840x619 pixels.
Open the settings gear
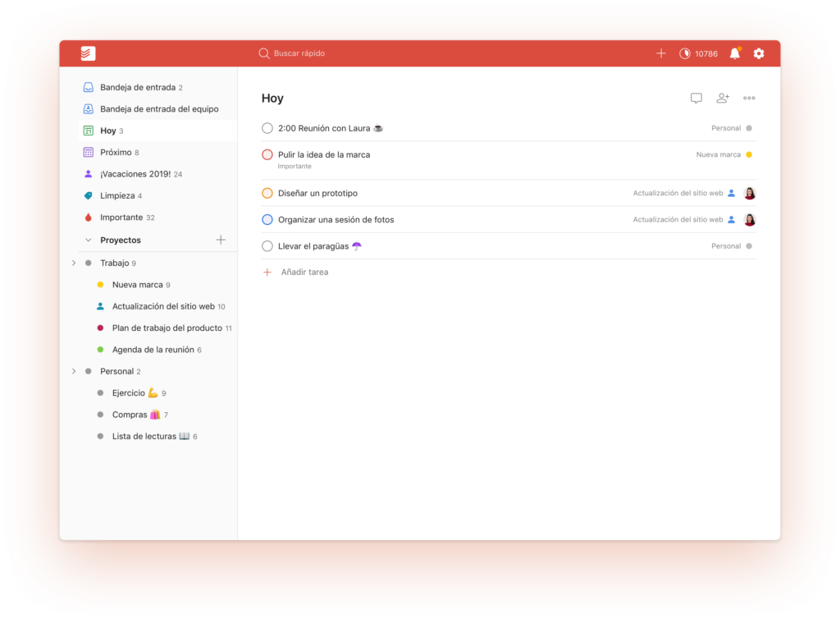coord(759,53)
